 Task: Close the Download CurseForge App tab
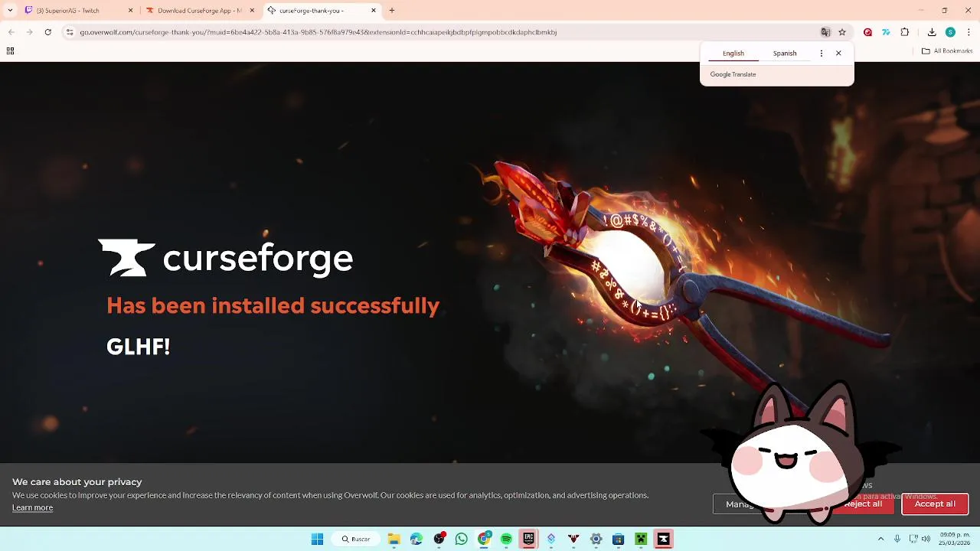252,11
